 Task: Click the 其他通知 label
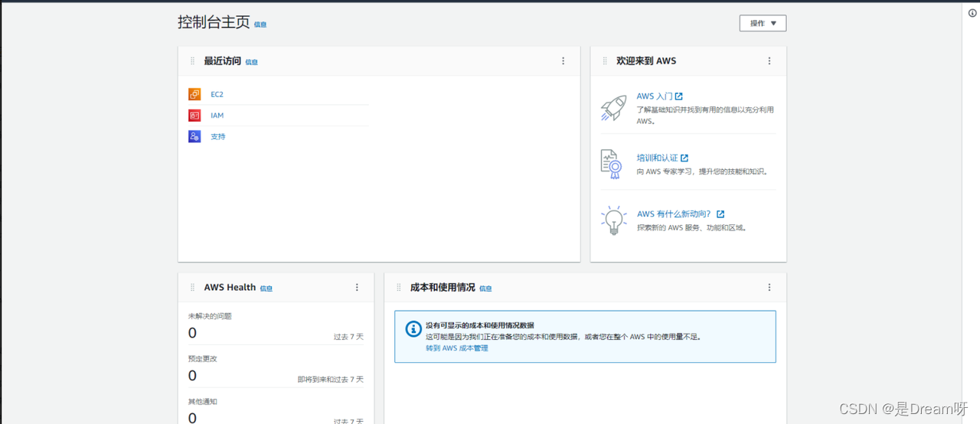(204, 402)
